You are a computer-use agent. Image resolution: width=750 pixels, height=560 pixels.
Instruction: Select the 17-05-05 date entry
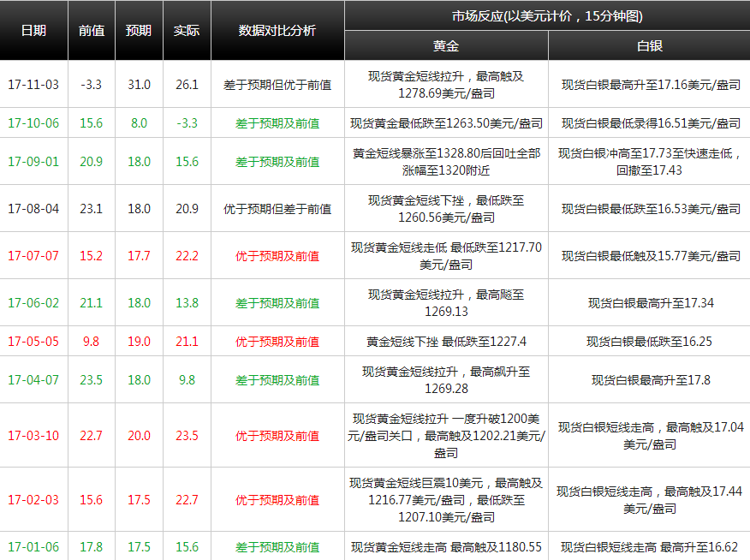[x=33, y=342]
